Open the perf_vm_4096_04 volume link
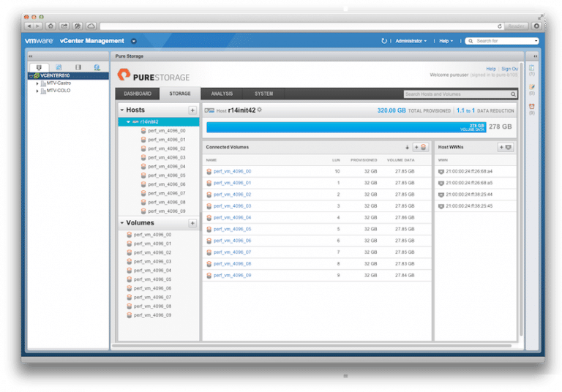562x392 pixels. 232,218
